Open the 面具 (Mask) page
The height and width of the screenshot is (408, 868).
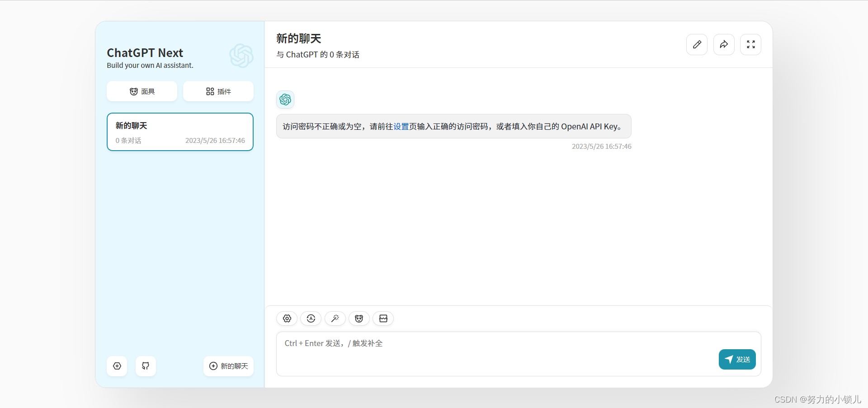[142, 91]
